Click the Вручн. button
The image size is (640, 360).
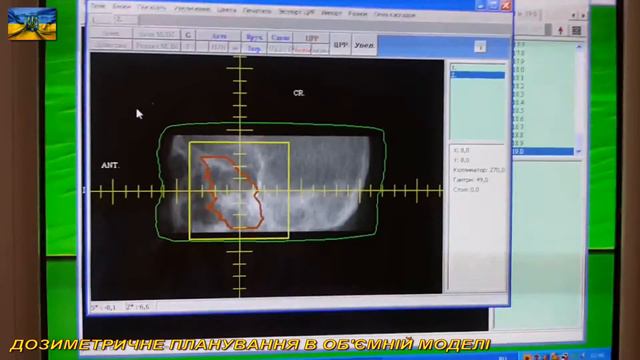(x=254, y=38)
